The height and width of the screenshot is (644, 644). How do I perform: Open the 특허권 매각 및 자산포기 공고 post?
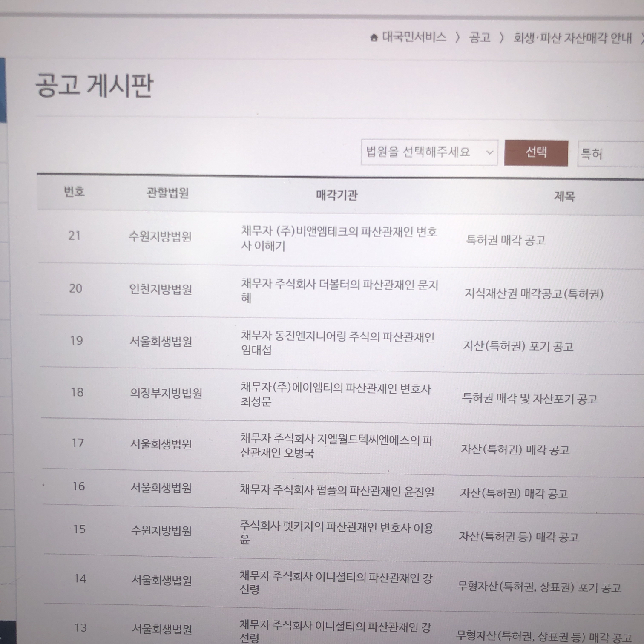[530, 398]
